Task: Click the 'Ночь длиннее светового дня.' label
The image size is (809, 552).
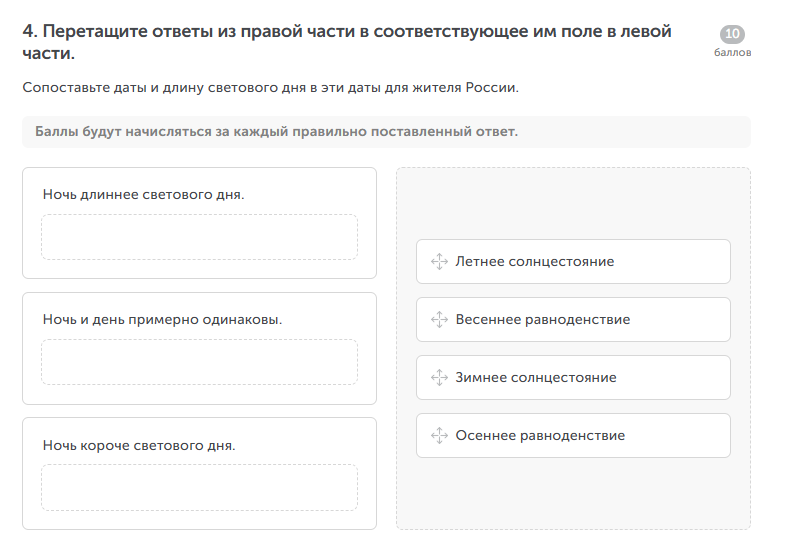Action: [143, 194]
